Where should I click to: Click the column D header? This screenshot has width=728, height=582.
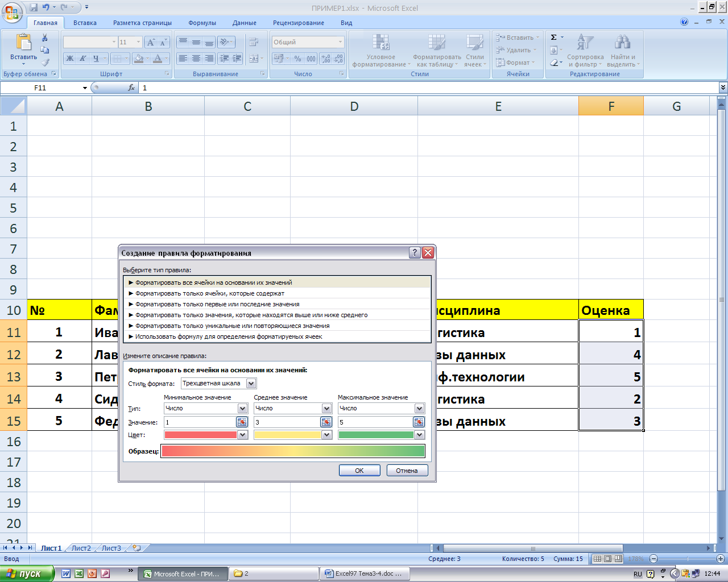(x=354, y=106)
